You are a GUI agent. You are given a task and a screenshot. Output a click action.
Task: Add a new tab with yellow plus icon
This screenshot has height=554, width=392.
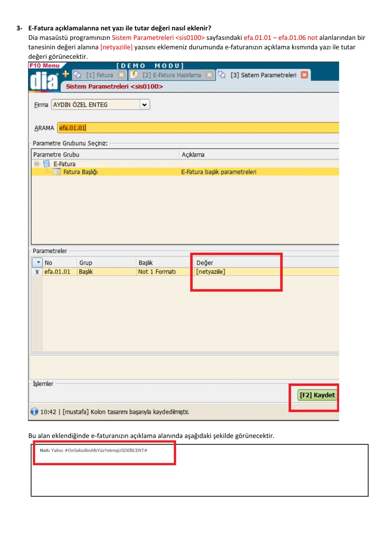[x=66, y=74]
